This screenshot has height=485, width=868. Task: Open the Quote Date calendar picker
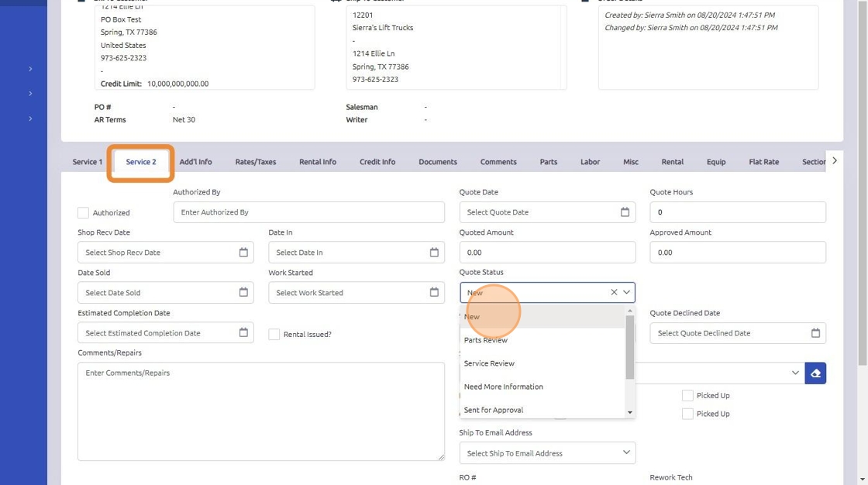625,212
